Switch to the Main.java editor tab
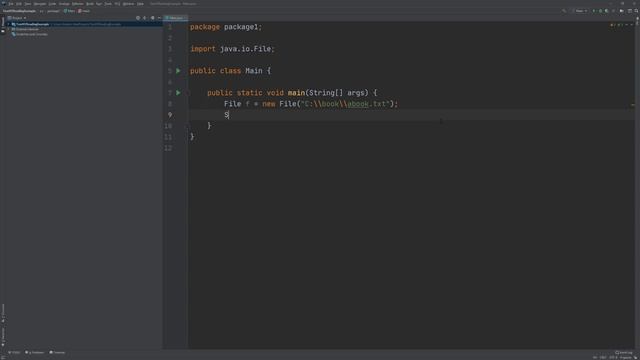 tap(175, 18)
